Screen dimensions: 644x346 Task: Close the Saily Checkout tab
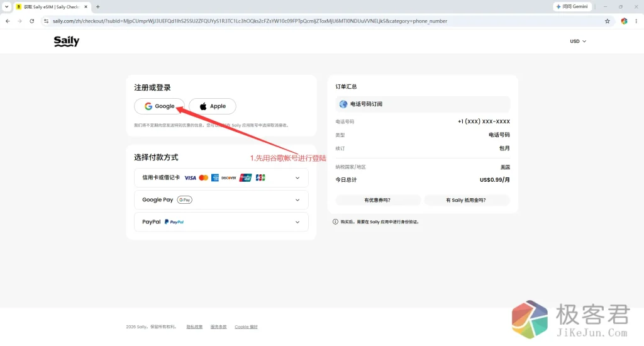(x=86, y=7)
